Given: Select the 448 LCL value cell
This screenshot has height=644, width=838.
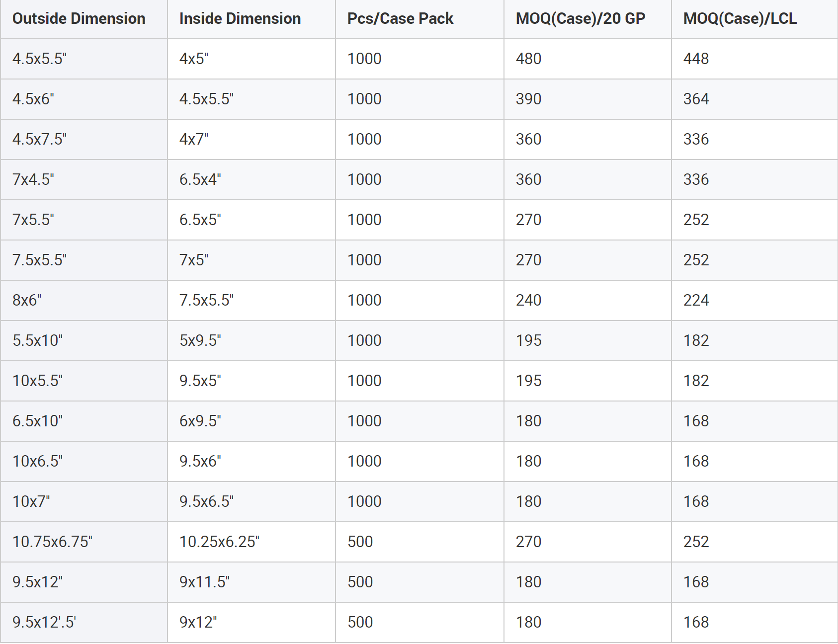Looking at the screenshot, I should point(754,59).
